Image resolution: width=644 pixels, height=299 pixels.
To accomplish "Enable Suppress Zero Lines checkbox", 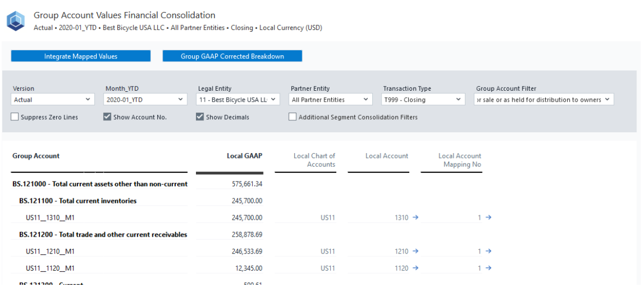I will (15, 117).
